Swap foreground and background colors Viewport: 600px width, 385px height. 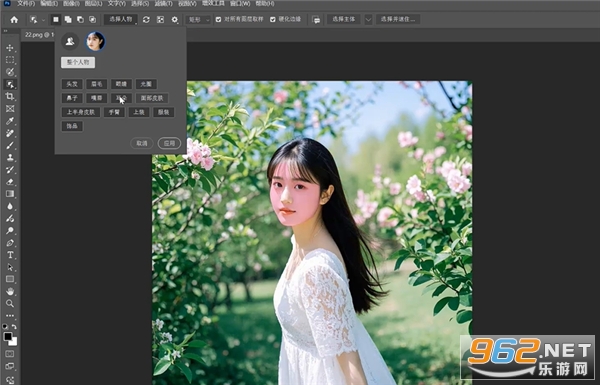pyautogui.click(x=14, y=326)
